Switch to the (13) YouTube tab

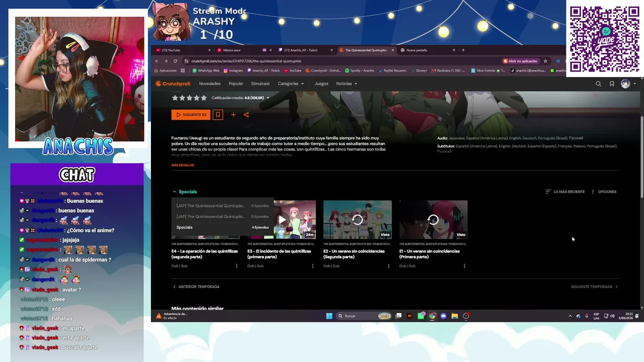[x=184, y=50]
